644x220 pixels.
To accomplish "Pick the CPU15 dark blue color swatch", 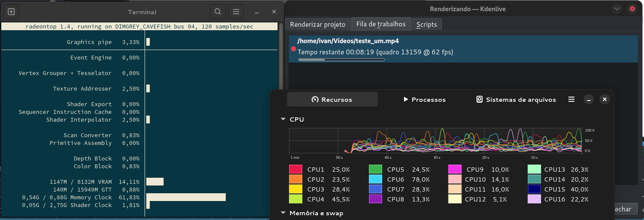I will [534, 189].
